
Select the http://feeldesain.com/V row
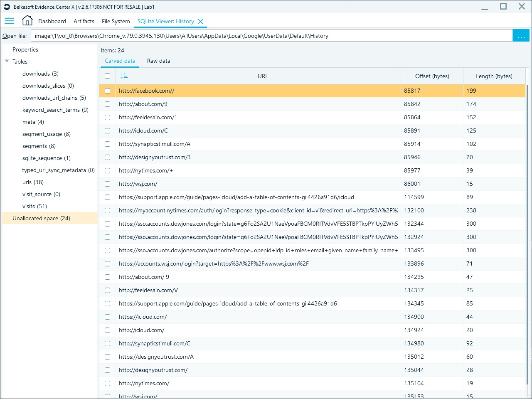pyautogui.click(x=312, y=290)
